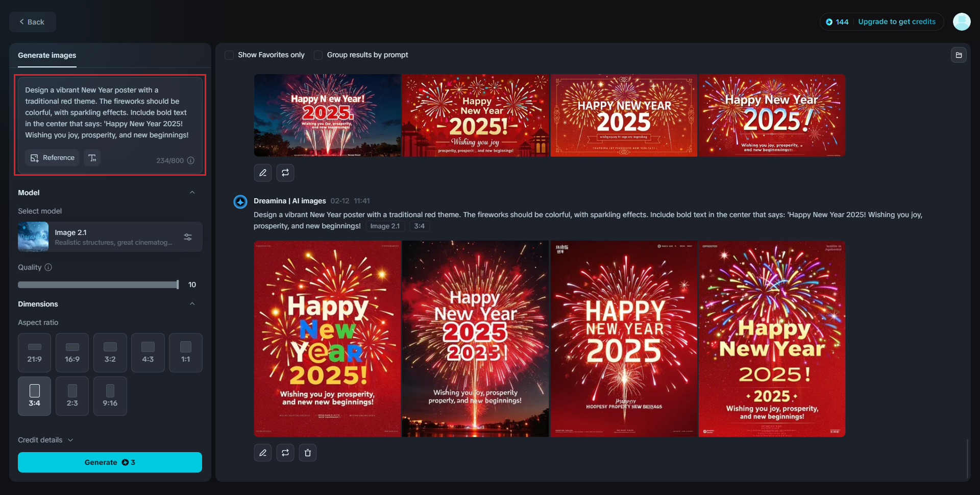Viewport: 980px width, 495px height.
Task: Expand Credit details dropdown
Action: [x=46, y=440]
